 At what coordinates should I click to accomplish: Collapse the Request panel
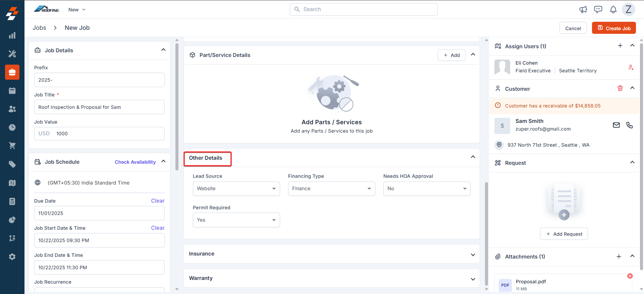coord(632,162)
